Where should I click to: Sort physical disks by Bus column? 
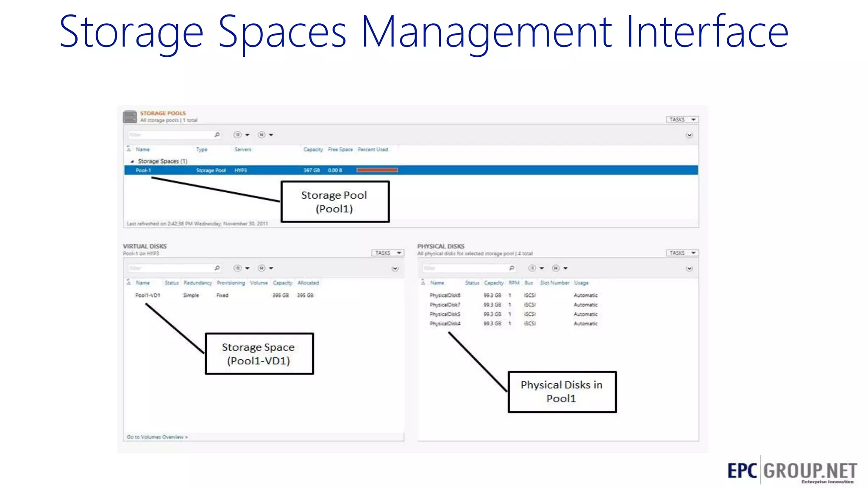point(529,283)
